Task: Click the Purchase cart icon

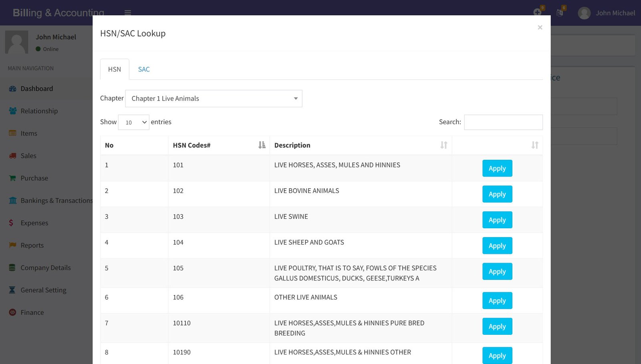Action: (x=12, y=178)
